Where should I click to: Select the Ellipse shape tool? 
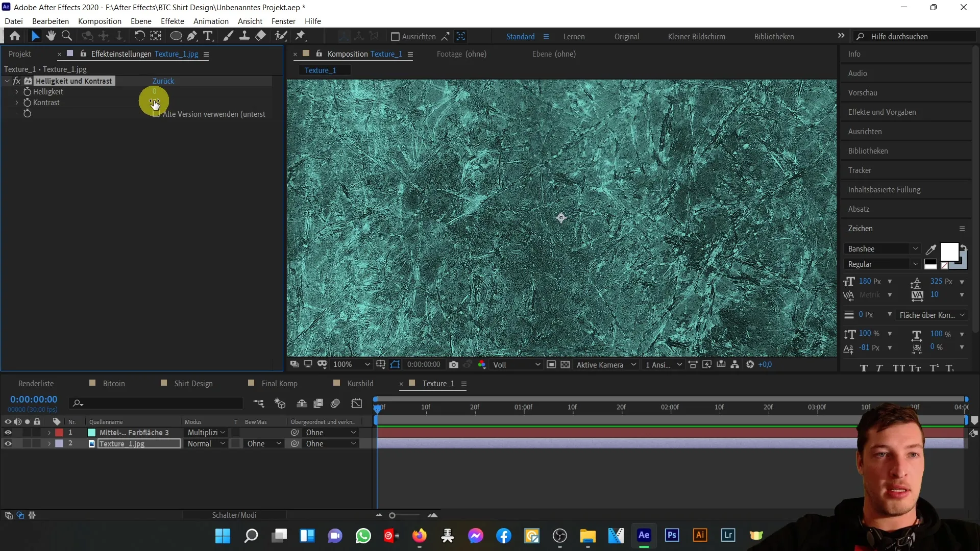click(176, 36)
